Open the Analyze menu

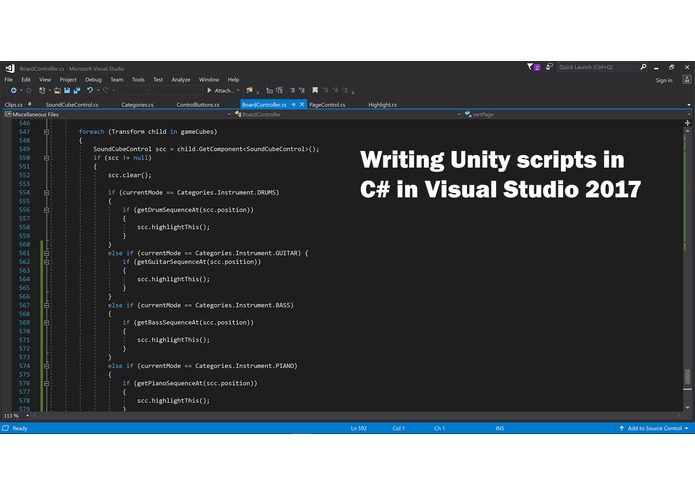181,80
